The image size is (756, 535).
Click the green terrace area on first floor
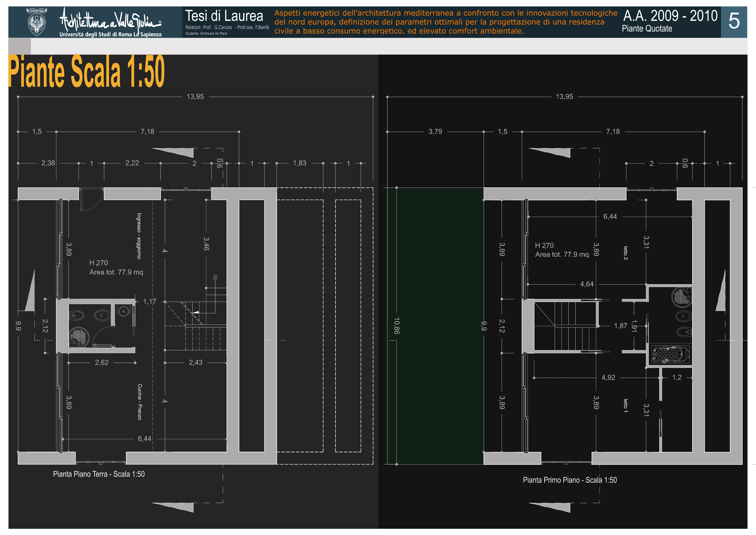tap(435, 326)
